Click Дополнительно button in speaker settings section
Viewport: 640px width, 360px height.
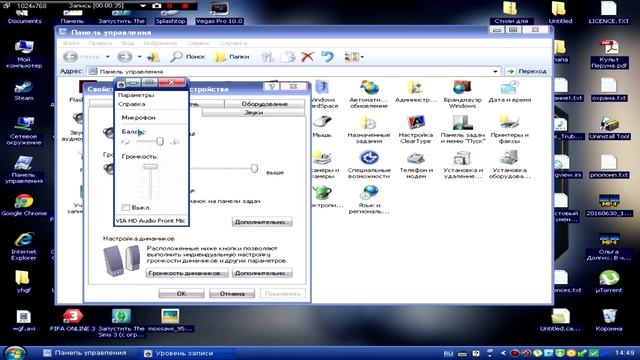coord(262,273)
